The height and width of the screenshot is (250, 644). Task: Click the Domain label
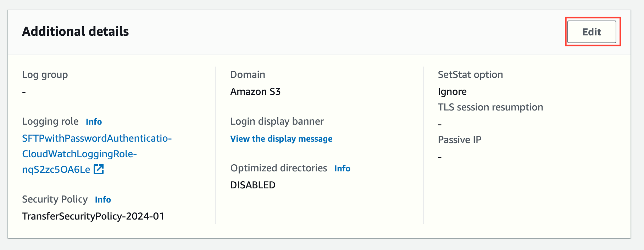[248, 75]
